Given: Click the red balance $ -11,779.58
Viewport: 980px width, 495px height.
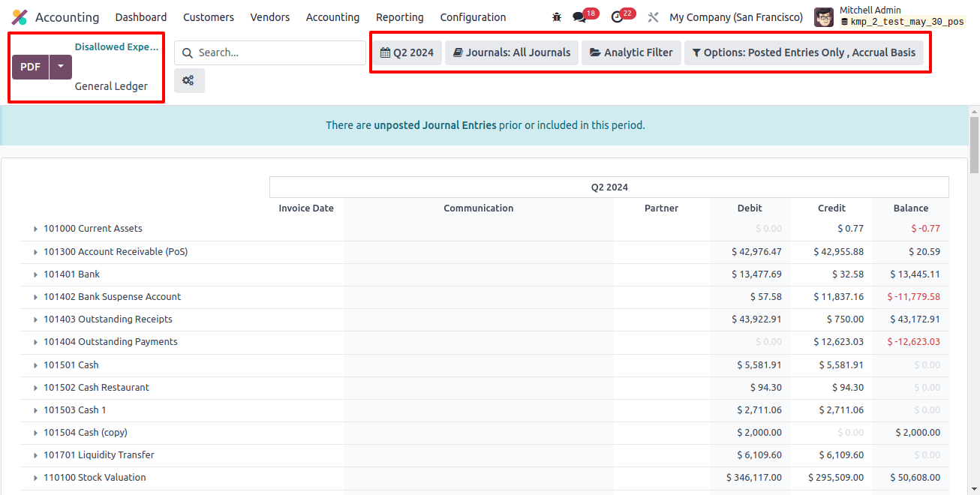Looking at the screenshot, I should click(x=913, y=297).
